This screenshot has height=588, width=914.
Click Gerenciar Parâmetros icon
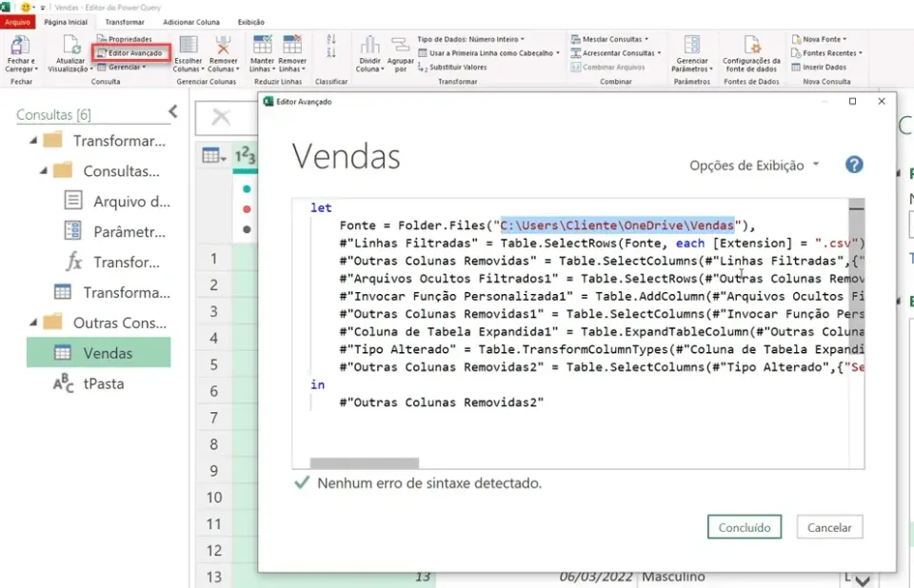692,46
